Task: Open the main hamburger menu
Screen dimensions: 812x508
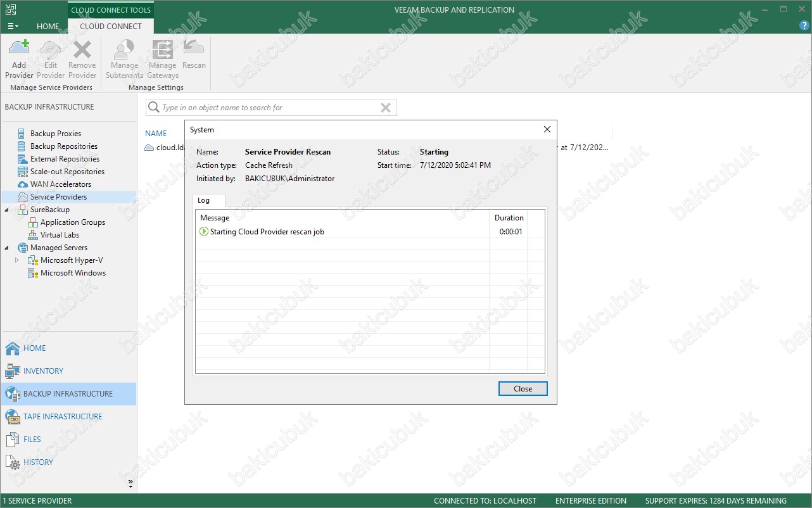Action: pos(13,26)
